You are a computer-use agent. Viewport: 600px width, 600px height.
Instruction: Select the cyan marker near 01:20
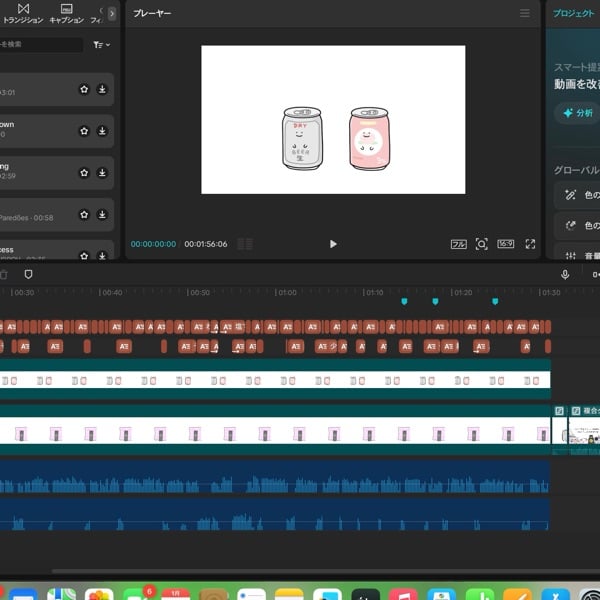click(x=434, y=301)
